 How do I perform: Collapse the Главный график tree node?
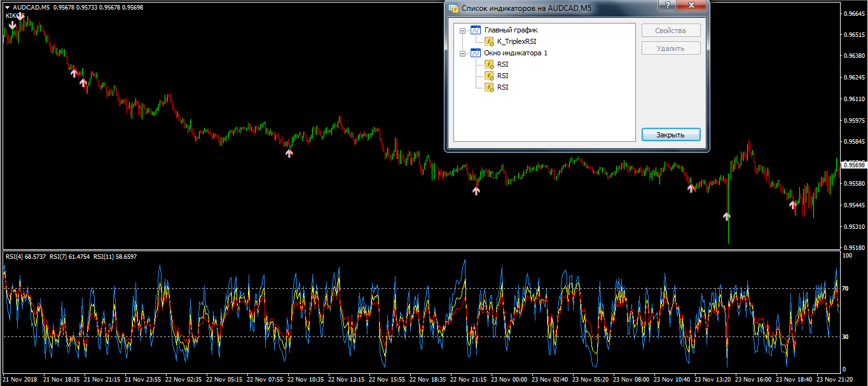pos(463,31)
